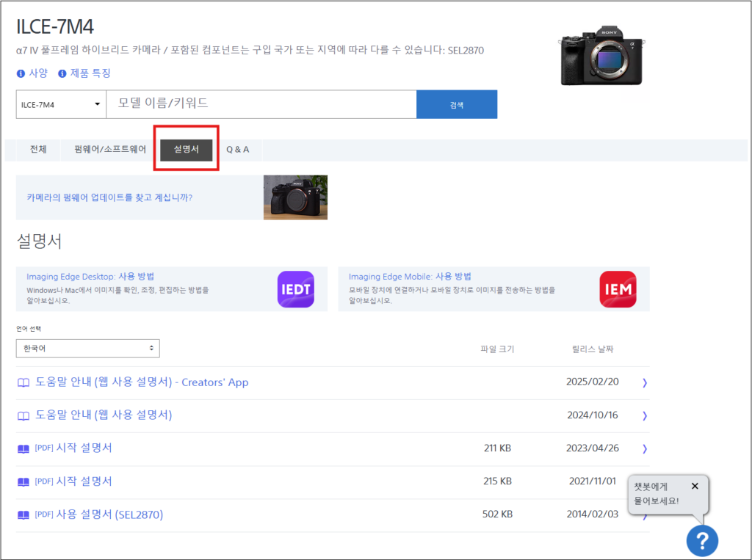752x560 pixels.
Task: Click the camera thumbnail in the firmware banner
Action: [x=295, y=197]
